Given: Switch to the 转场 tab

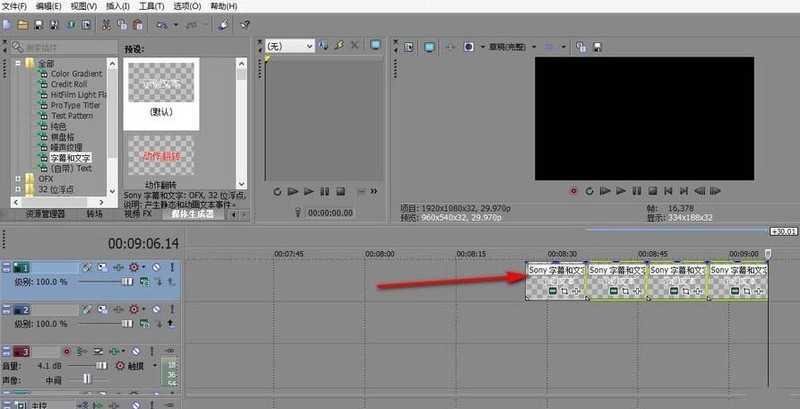Looking at the screenshot, I should click(x=95, y=213).
